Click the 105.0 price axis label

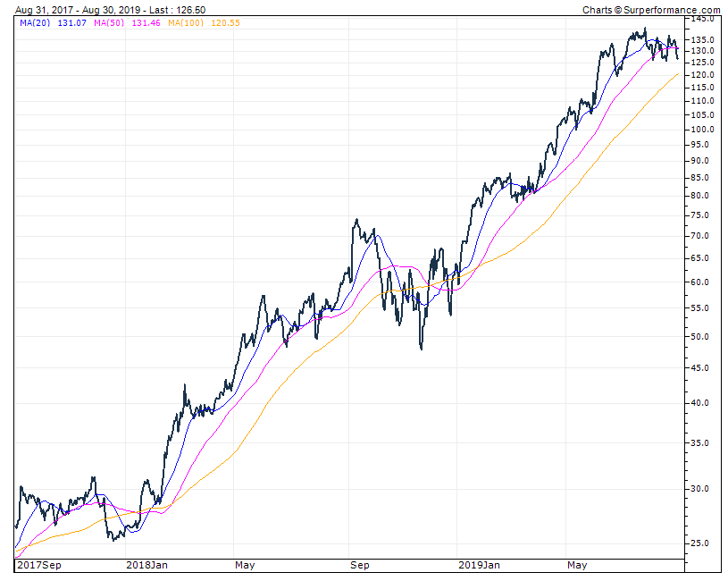pos(702,114)
